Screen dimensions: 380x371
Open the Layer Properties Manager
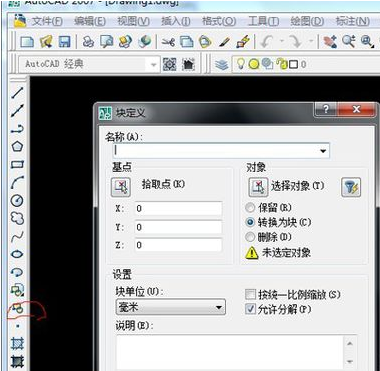click(x=221, y=64)
